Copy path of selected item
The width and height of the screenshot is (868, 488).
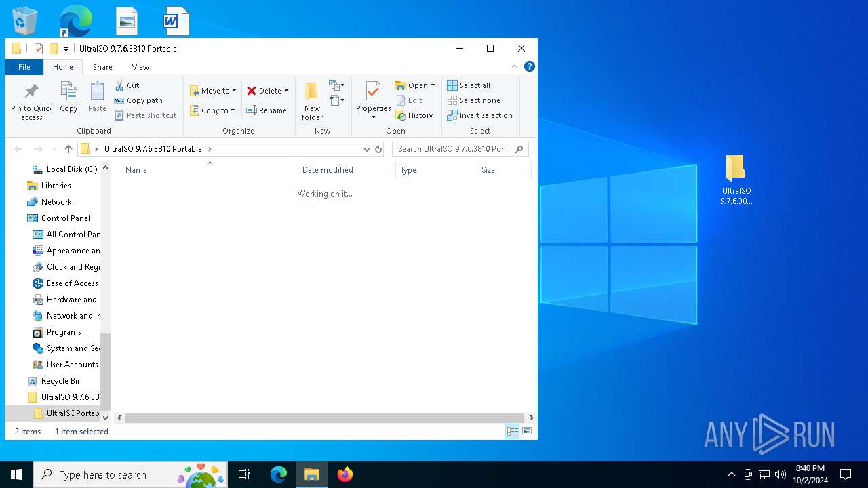click(139, 100)
